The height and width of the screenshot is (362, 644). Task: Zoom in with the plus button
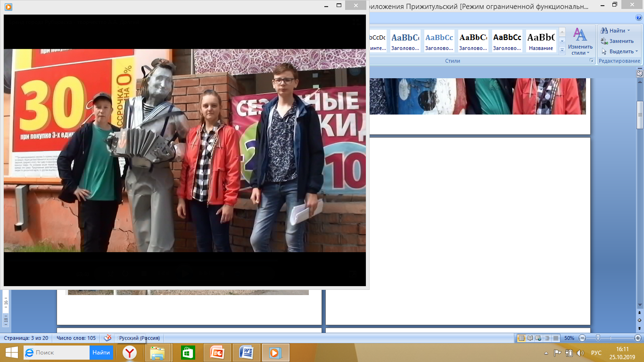pos(638,338)
